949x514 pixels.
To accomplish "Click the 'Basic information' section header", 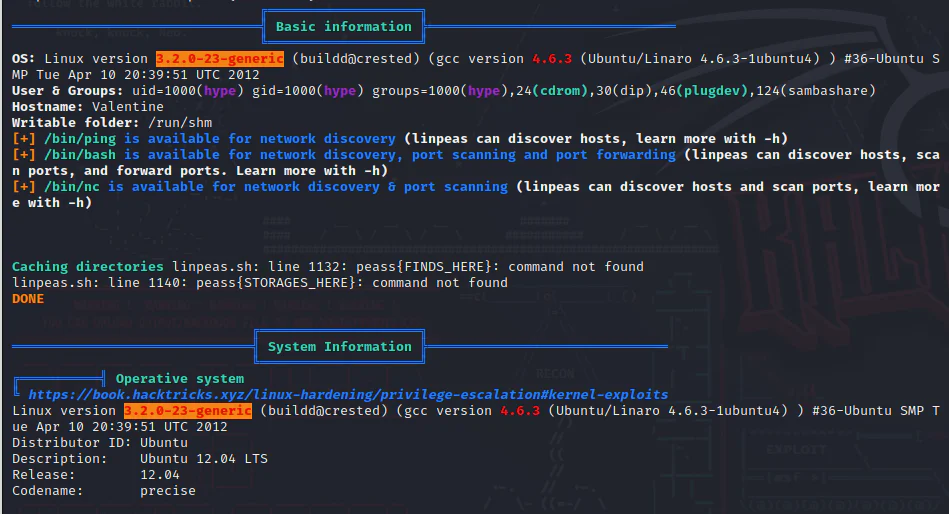I will [x=343, y=27].
